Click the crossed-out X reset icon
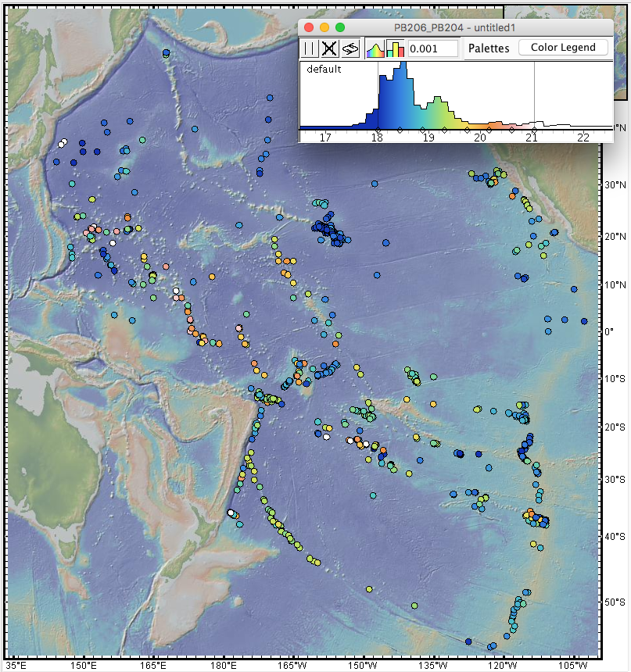Screen dimensions: 631x672 [x=329, y=48]
